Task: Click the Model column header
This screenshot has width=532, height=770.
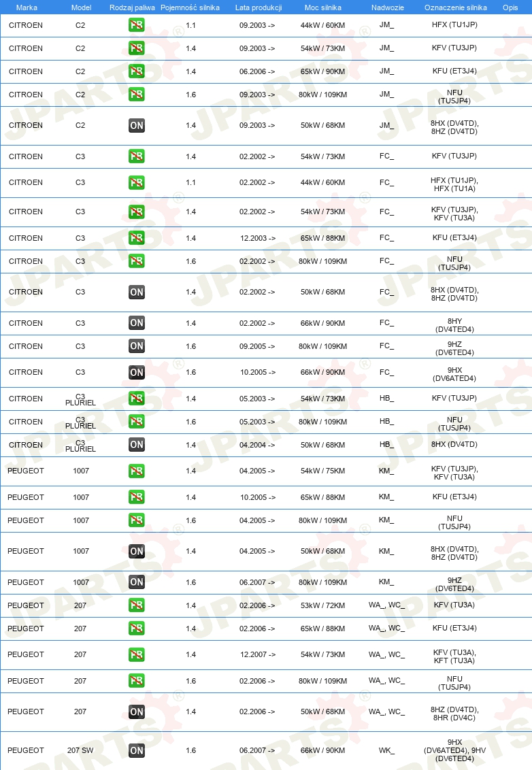Action: [x=81, y=7]
